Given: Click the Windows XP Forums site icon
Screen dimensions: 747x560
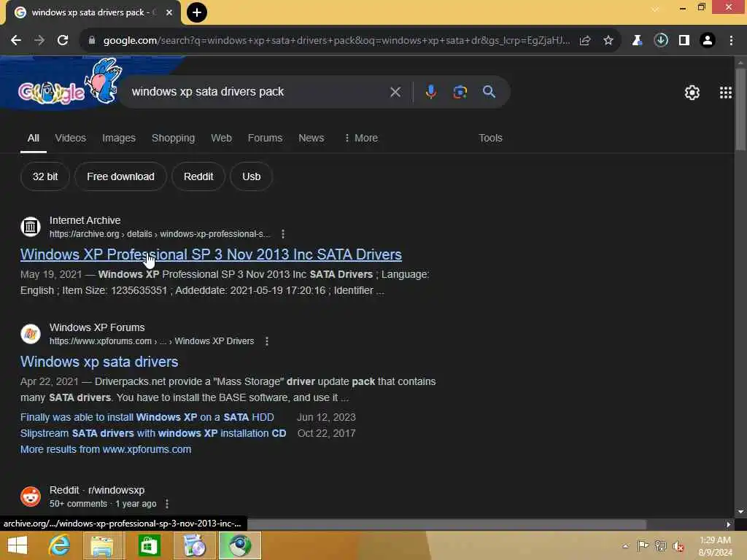Looking at the screenshot, I should pyautogui.click(x=31, y=334).
